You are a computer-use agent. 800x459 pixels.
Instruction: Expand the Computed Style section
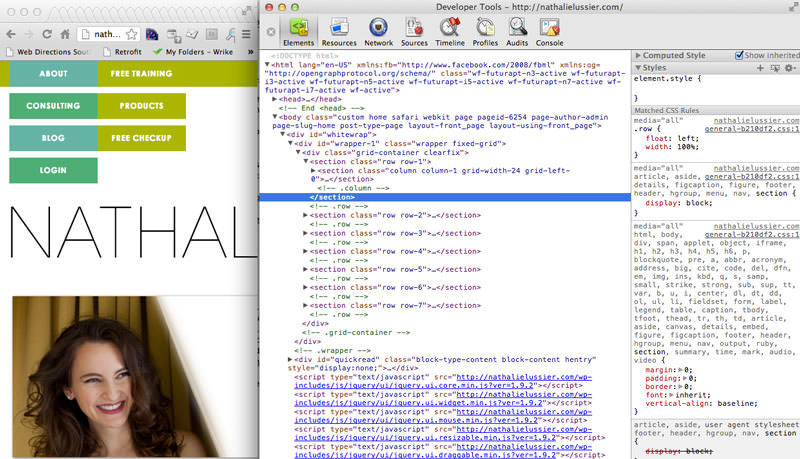(x=638, y=55)
